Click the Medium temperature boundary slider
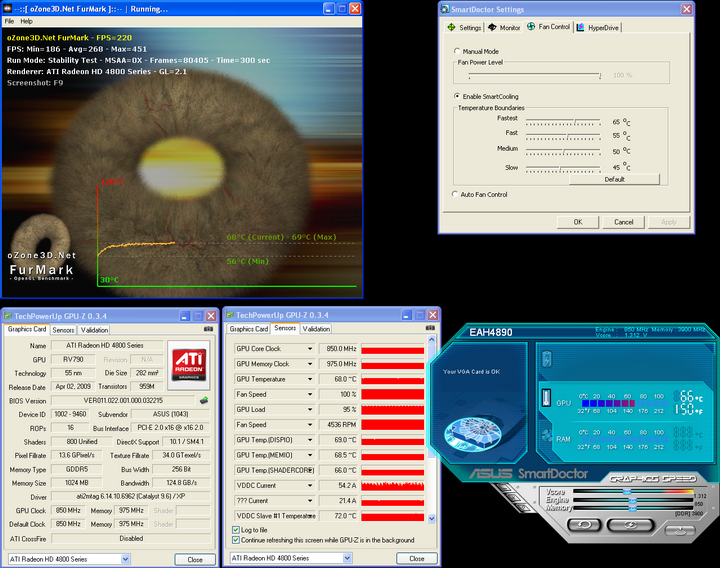720x568 pixels. (563, 151)
